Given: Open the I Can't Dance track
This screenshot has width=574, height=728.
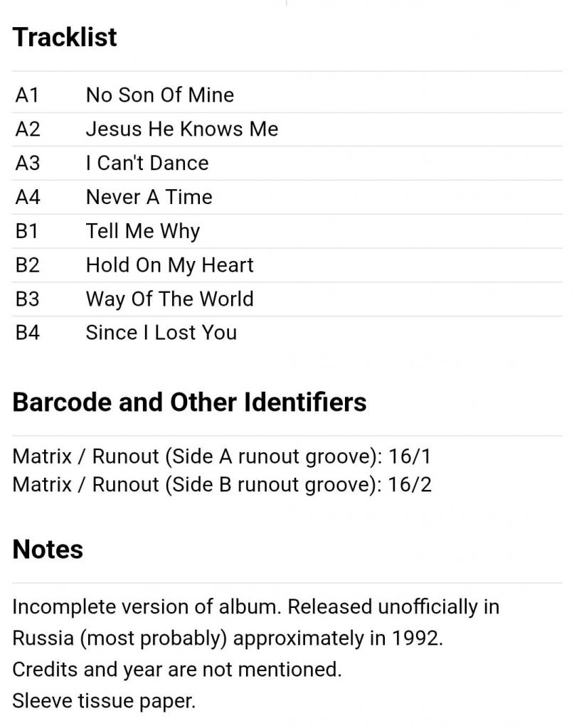Looking at the screenshot, I should [147, 164].
